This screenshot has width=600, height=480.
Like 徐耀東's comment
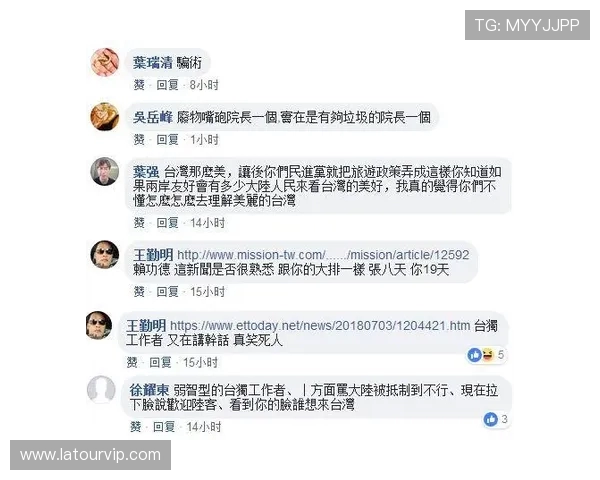[x=135, y=426]
